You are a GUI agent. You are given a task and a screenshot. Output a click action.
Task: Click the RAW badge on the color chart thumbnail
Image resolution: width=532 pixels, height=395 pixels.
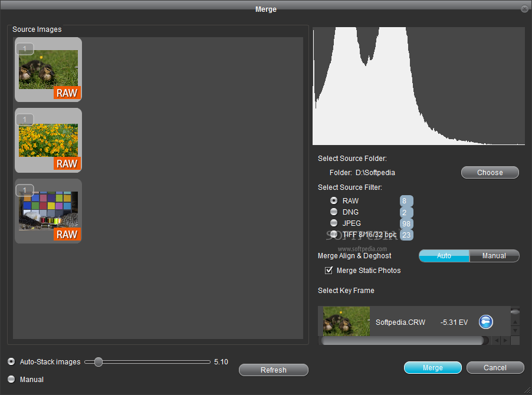(x=67, y=234)
